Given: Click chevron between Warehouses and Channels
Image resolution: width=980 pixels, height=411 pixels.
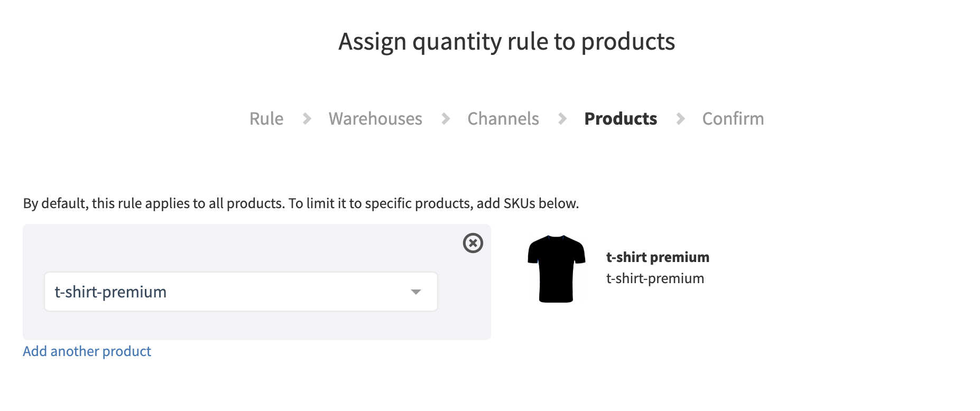Looking at the screenshot, I should point(446,119).
